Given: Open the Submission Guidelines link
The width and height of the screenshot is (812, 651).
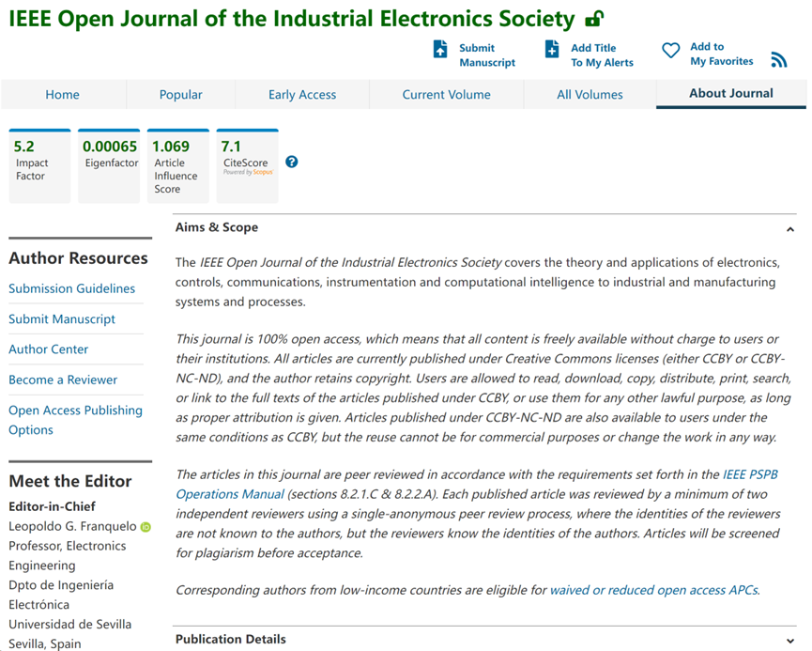Looking at the screenshot, I should [x=72, y=288].
